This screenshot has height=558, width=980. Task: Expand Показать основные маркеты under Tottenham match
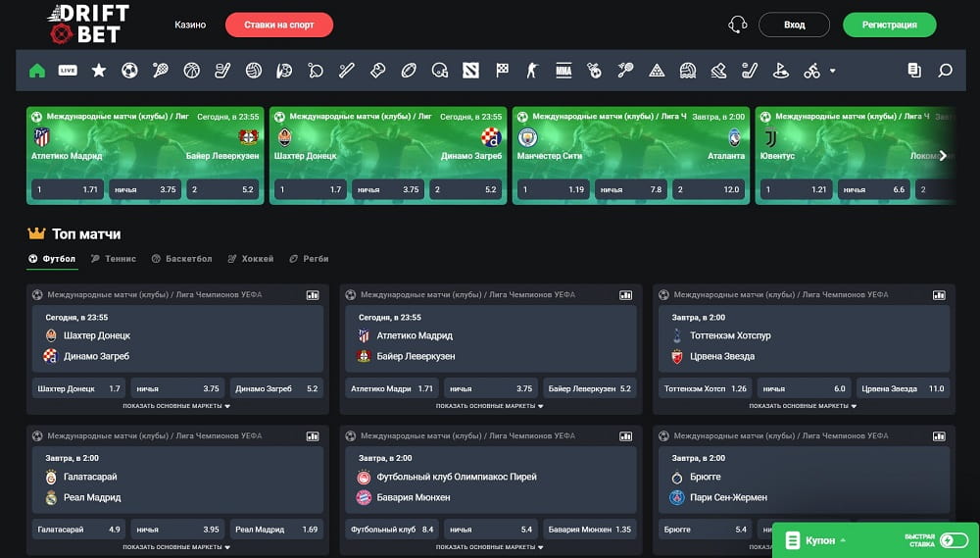(804, 406)
